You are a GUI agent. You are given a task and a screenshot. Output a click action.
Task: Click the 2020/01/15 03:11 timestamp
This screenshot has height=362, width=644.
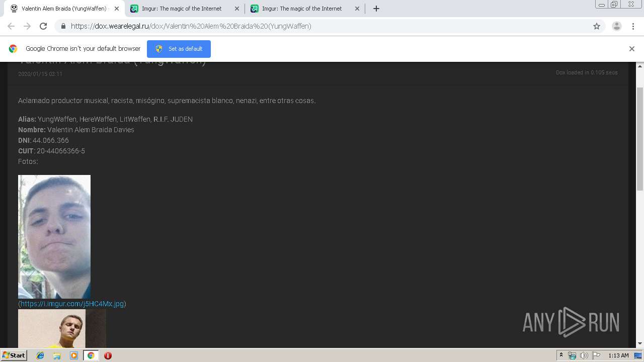(x=40, y=74)
